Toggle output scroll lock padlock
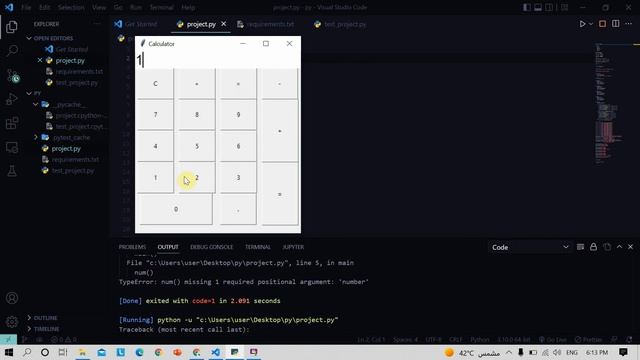Screen dimensions: 640x360 [593, 247]
